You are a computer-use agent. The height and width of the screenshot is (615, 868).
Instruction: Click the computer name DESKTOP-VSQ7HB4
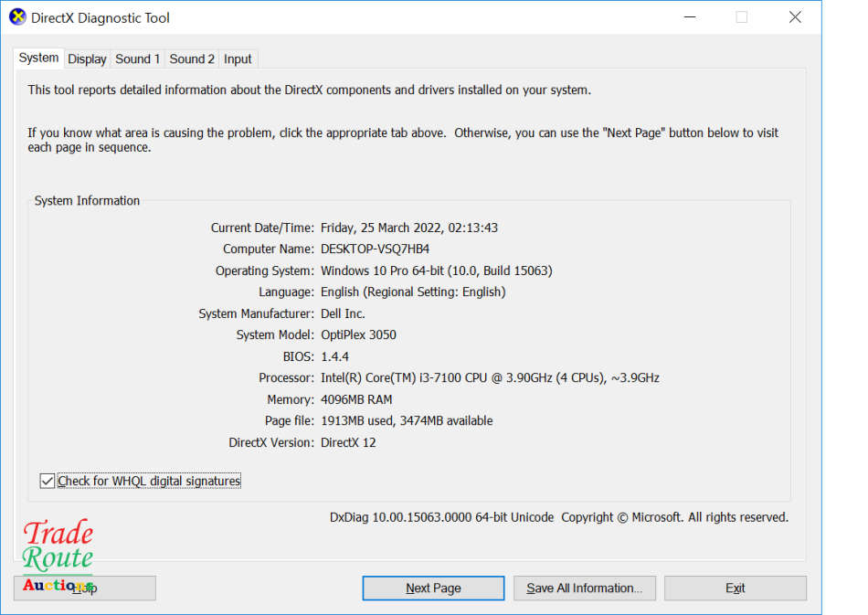point(375,249)
